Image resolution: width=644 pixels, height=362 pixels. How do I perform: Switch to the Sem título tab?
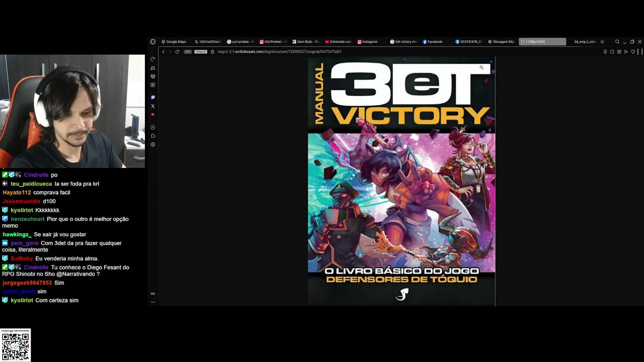click(x=306, y=42)
